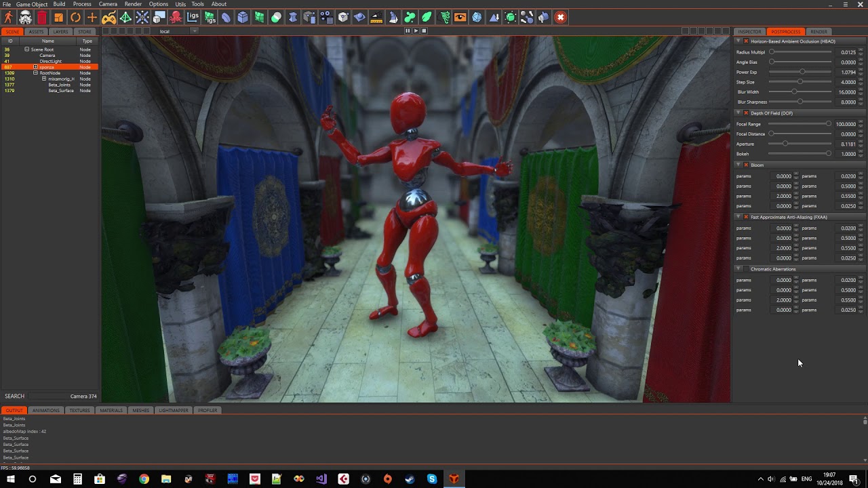Click the red circle X toolbar icon
The height and width of the screenshot is (488, 868).
click(560, 17)
